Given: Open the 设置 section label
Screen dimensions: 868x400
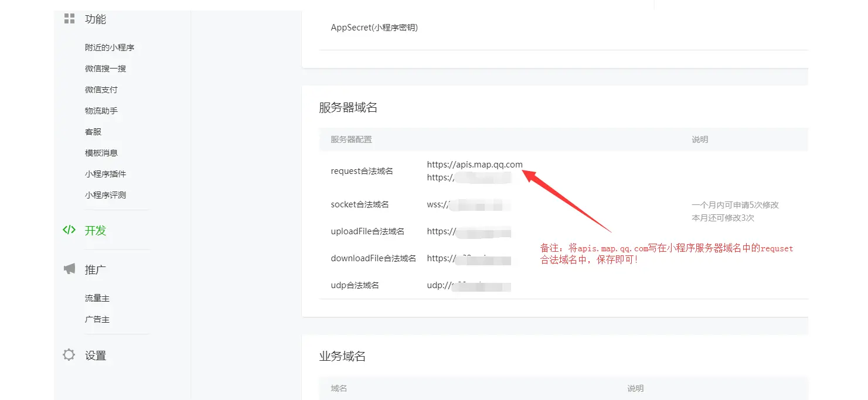Looking at the screenshot, I should coord(96,355).
